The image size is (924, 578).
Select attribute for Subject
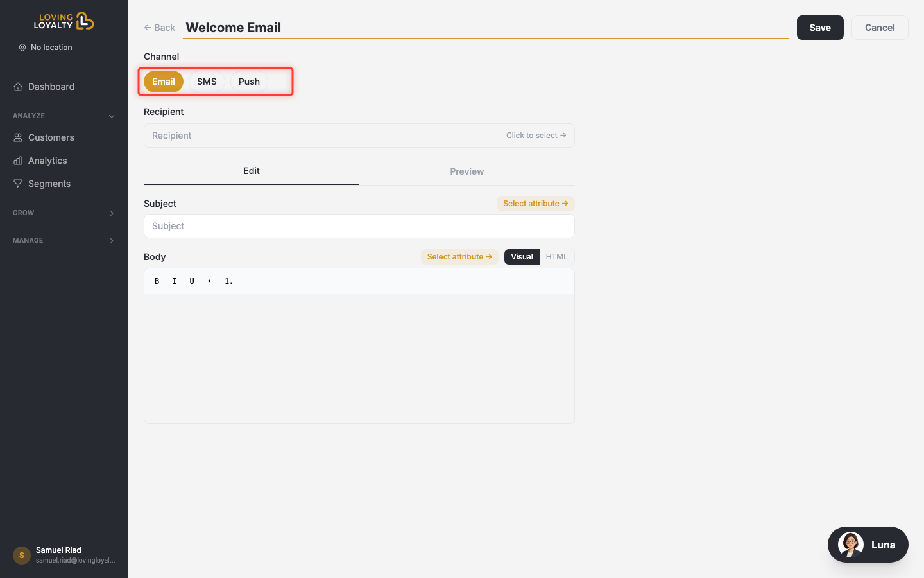pos(535,204)
